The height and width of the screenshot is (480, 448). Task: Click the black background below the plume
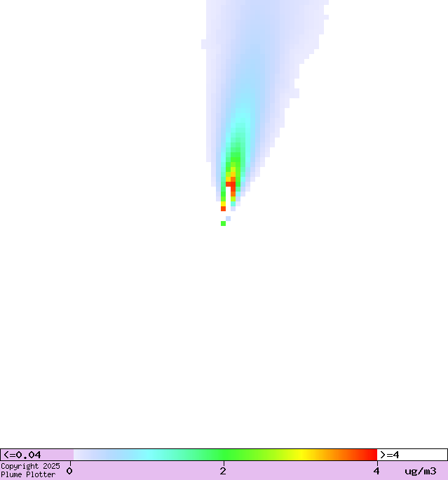pyautogui.click(x=224, y=337)
